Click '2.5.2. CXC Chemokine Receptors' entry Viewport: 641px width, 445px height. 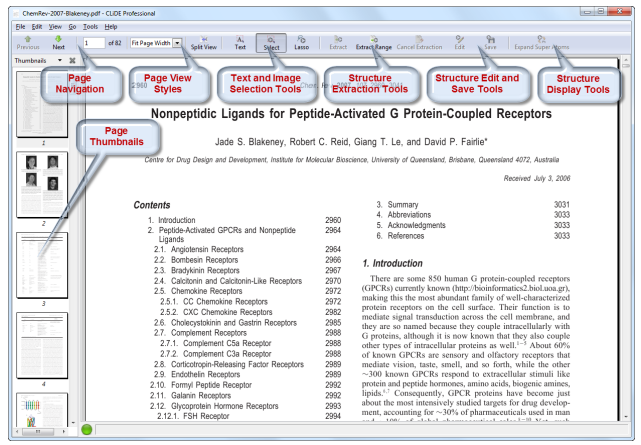point(216,312)
